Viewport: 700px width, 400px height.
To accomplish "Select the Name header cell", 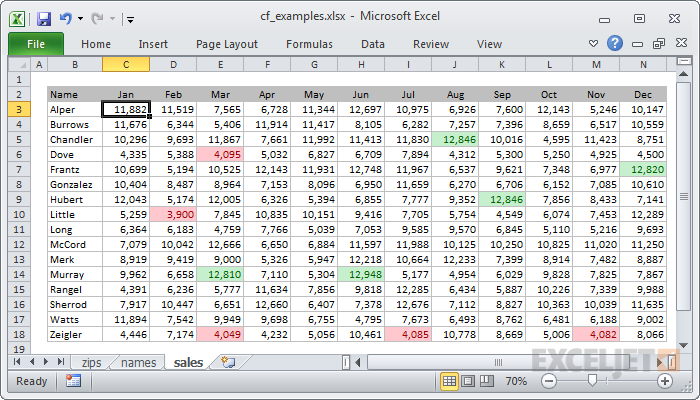I will coord(75,94).
